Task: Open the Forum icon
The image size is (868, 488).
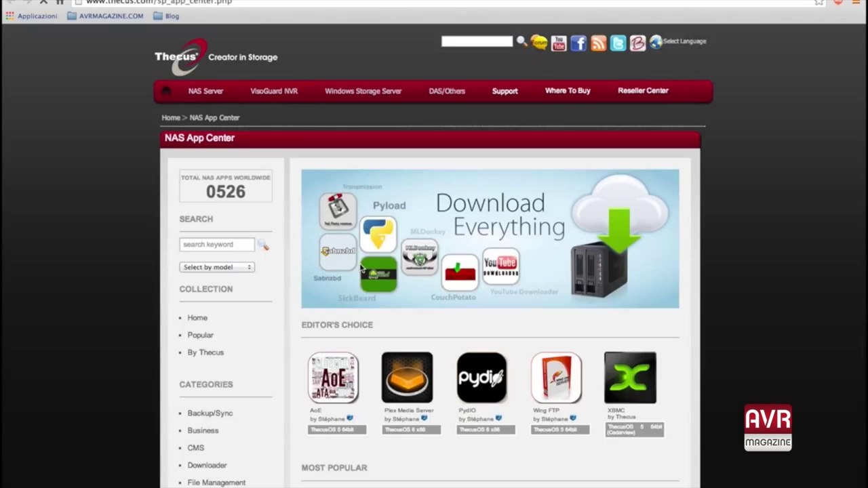Action: (x=539, y=43)
